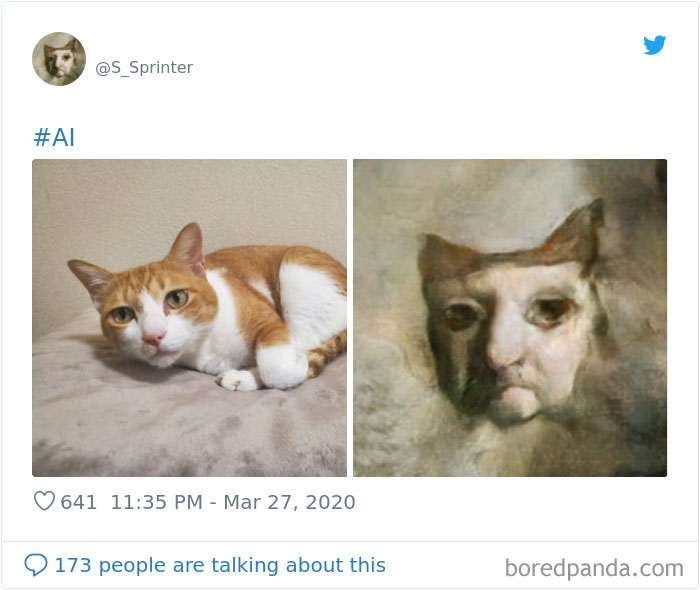Image resolution: width=700 pixels, height=590 pixels.
Task: Click the speech bubble reply icon
Action: pyautogui.click(x=35, y=565)
